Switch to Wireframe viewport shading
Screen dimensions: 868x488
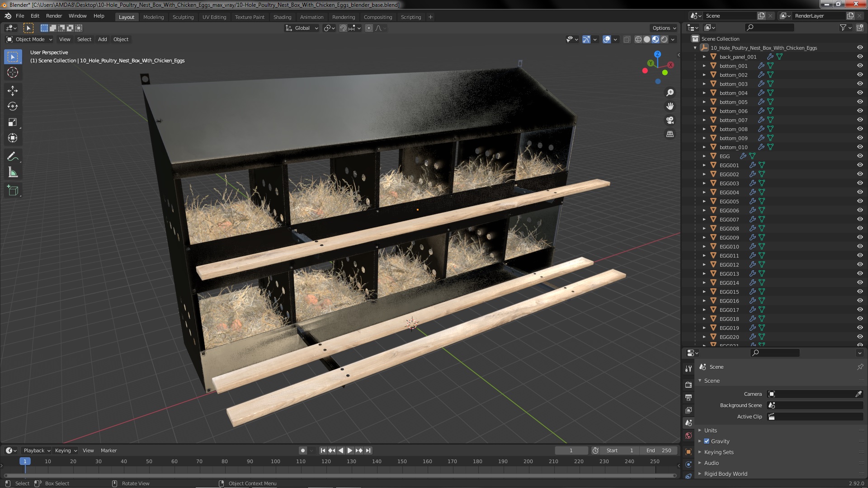tap(638, 40)
